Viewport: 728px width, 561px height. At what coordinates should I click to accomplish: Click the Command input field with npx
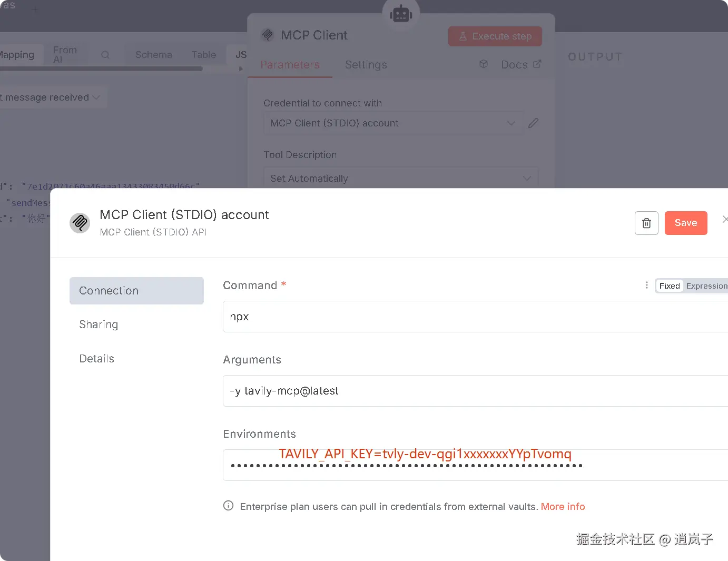pos(475,317)
